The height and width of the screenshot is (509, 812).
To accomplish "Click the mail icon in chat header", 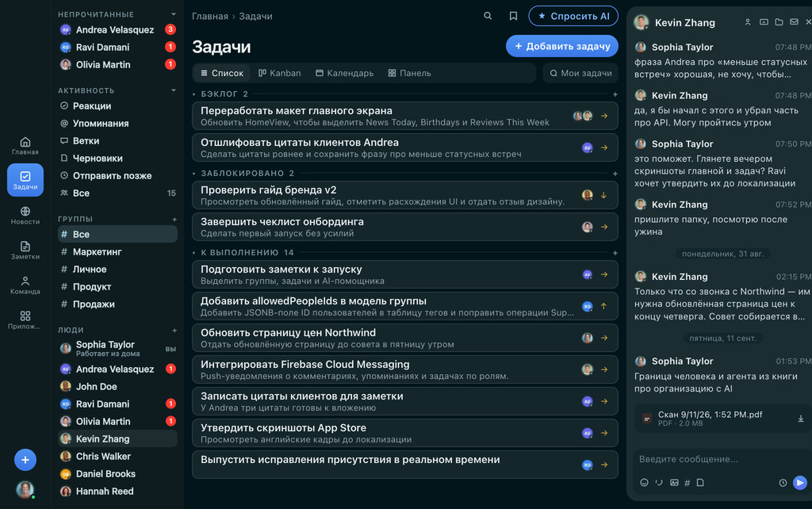I will point(794,22).
